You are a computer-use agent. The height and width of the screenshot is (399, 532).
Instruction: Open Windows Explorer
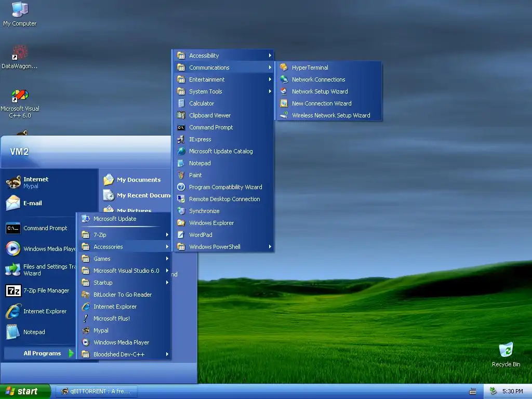pos(223,222)
